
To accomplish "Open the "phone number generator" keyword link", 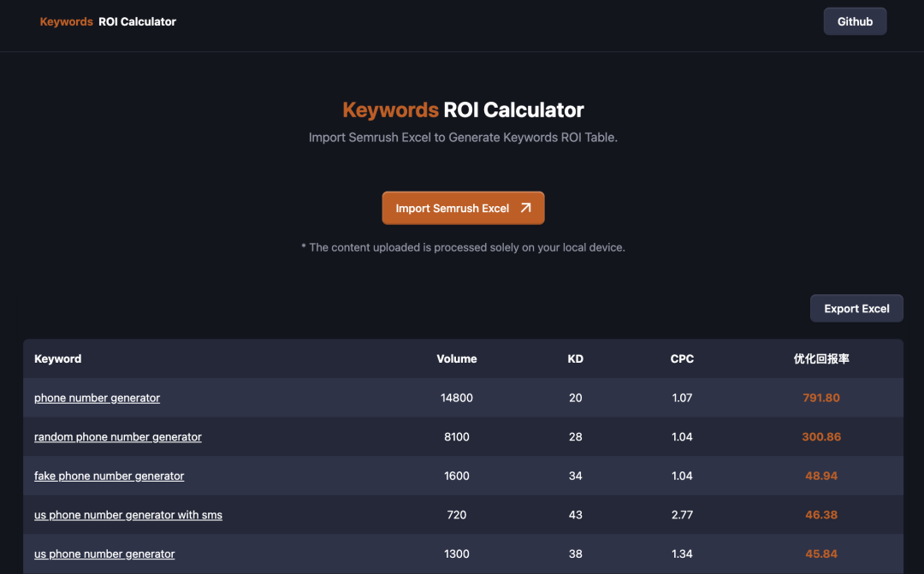I will pos(97,398).
